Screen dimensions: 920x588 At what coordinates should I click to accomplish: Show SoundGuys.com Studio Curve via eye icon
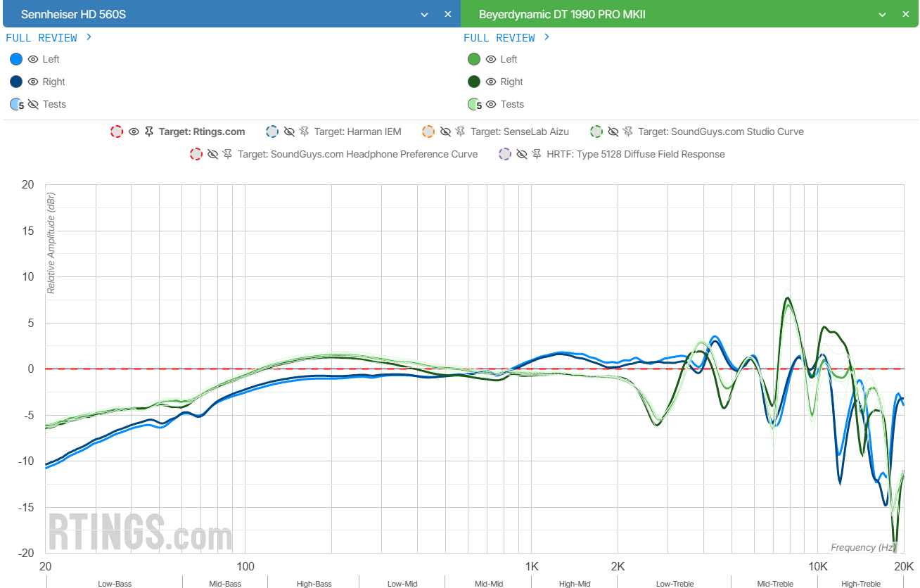613,132
